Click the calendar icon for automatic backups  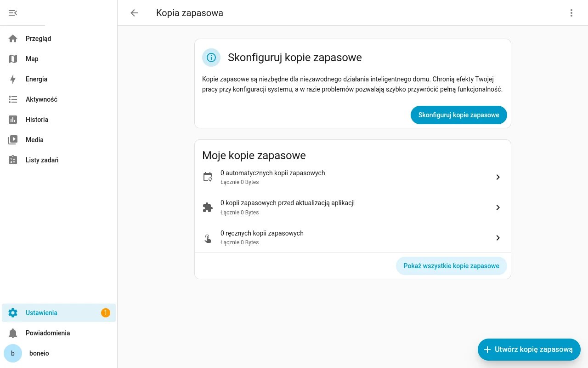pos(208,177)
